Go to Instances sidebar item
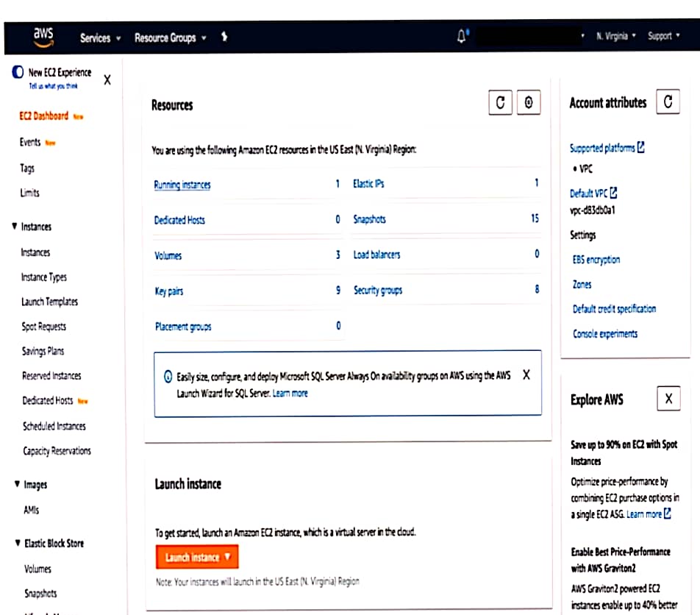Image resolution: width=700 pixels, height=615 pixels. click(35, 252)
